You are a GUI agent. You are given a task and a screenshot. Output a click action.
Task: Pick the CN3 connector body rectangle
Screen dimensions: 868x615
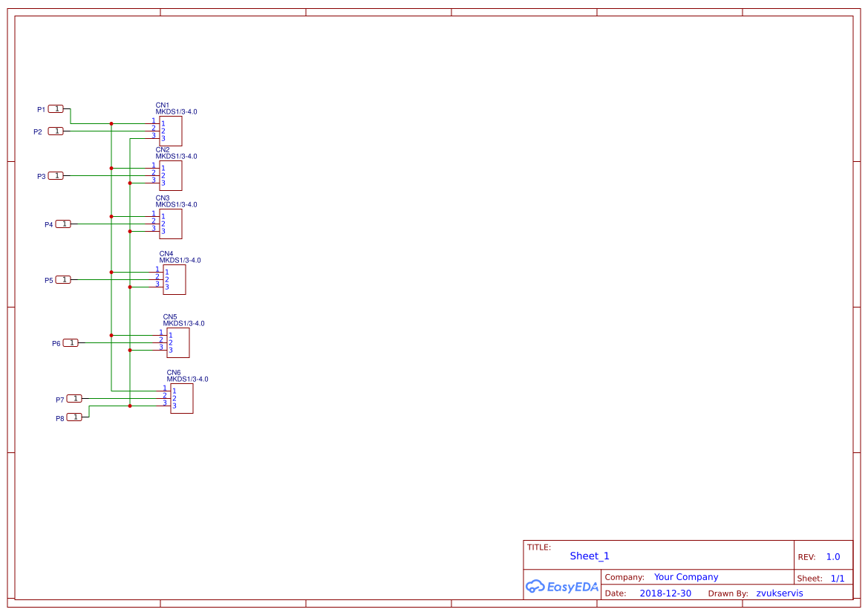[x=171, y=224]
